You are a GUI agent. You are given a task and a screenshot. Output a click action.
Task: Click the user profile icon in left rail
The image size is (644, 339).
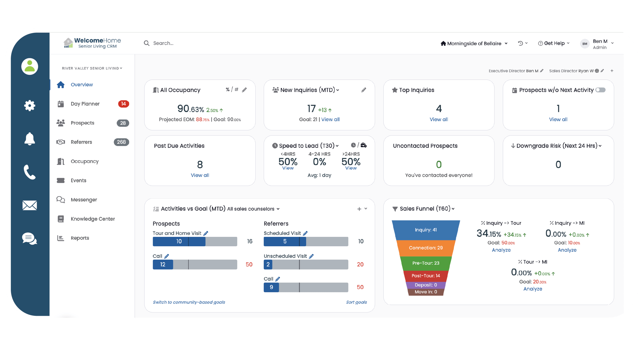[x=30, y=67]
